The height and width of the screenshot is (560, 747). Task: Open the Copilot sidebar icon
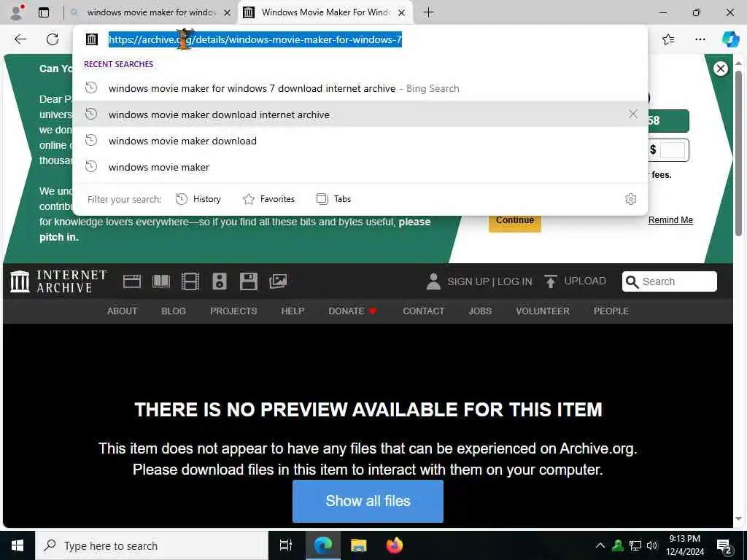coord(730,39)
